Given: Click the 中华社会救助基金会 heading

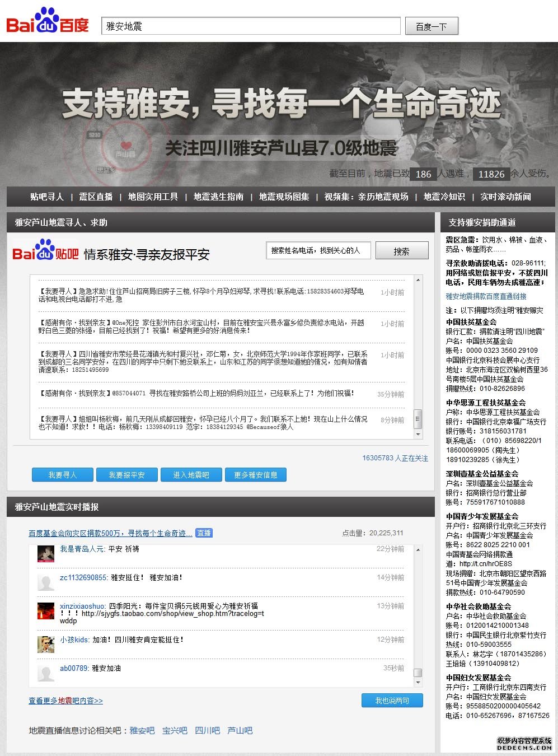Looking at the screenshot, I should click(479, 606).
